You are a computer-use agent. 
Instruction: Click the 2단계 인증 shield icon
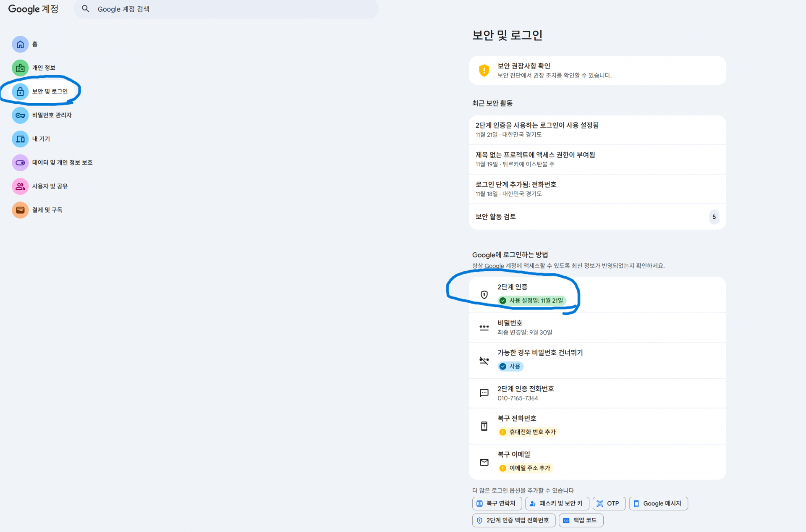tap(484, 295)
